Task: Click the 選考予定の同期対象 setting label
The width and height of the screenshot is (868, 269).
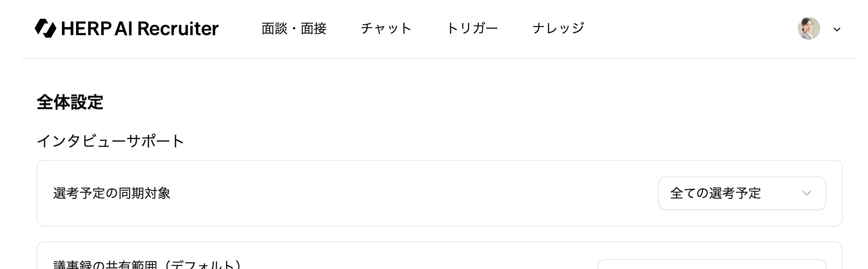Action: pyautogui.click(x=112, y=193)
